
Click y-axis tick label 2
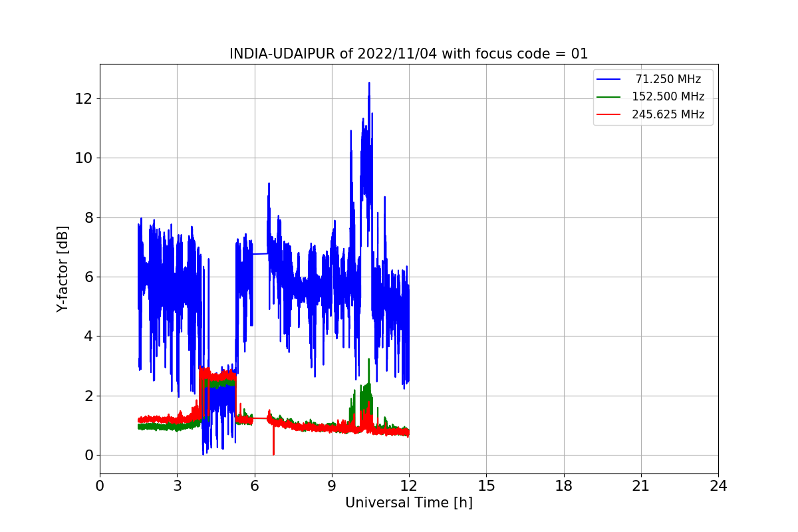click(x=88, y=396)
